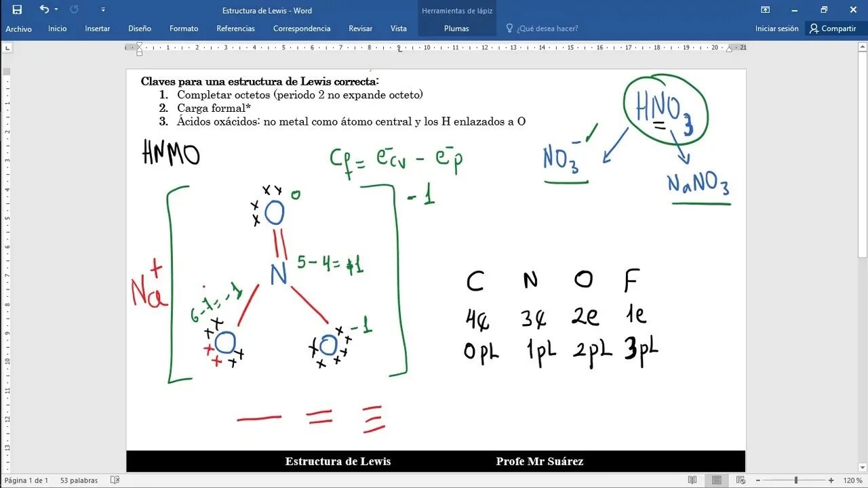Switch to Read Mode view icon

point(692,481)
